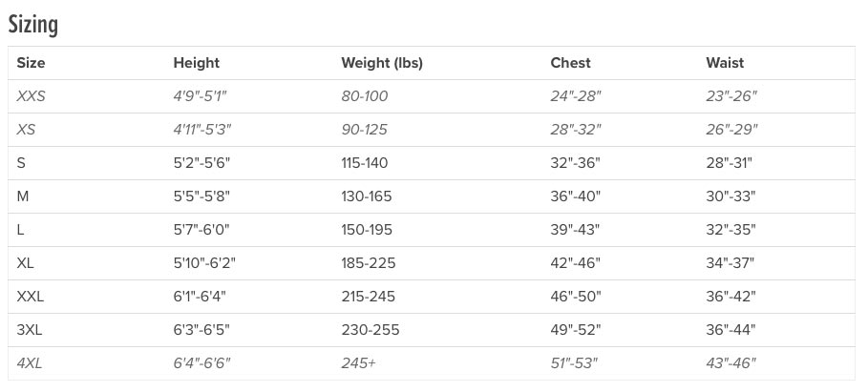Screen dimensions: 868x392
Task: Click the Height column header
Action: [x=196, y=63]
